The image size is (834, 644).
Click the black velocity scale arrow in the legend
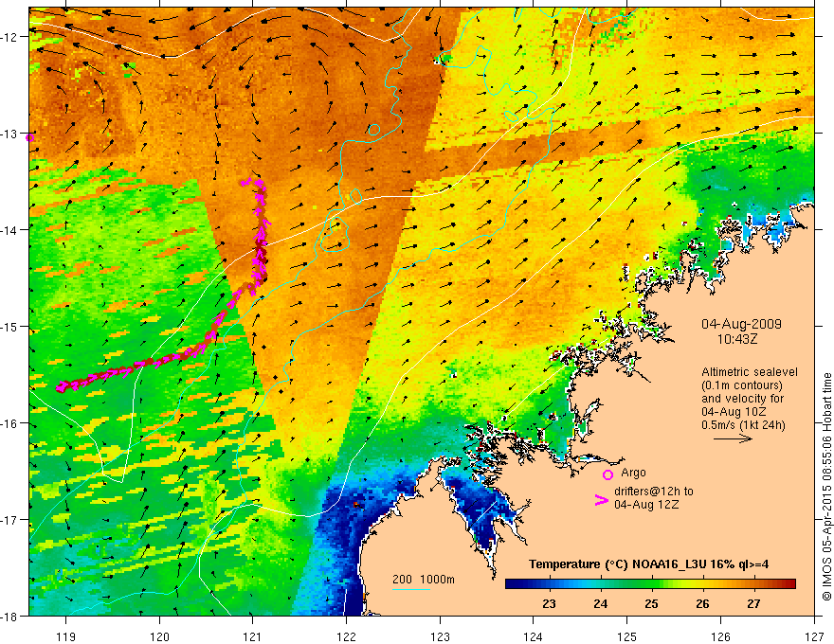click(x=733, y=438)
